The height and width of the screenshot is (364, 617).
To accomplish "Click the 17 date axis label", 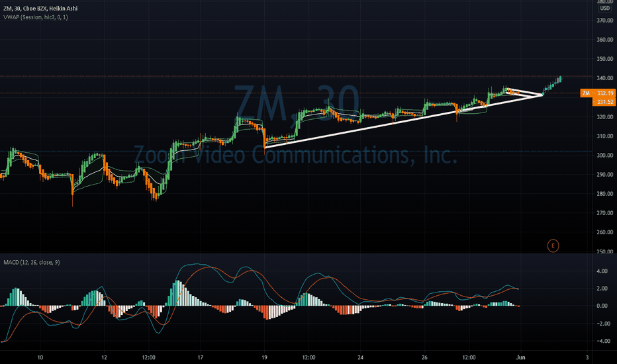I will [x=201, y=357].
